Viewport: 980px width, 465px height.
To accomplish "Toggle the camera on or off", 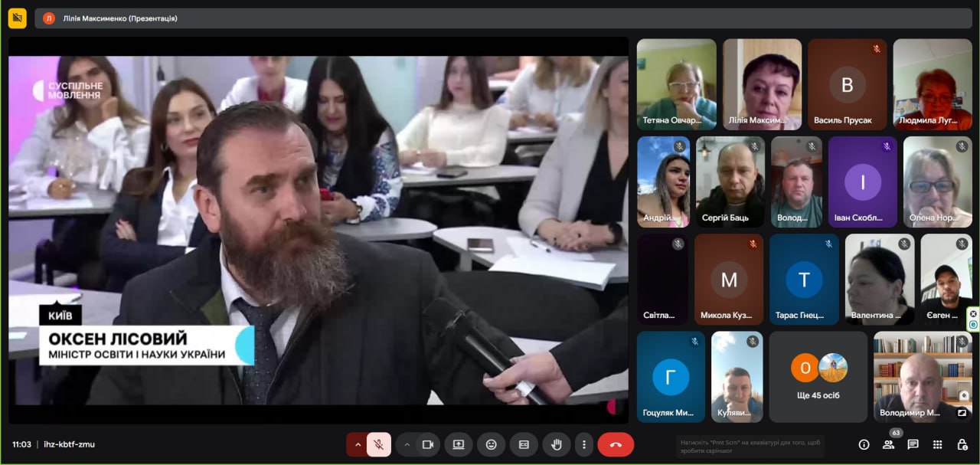I will (x=428, y=444).
